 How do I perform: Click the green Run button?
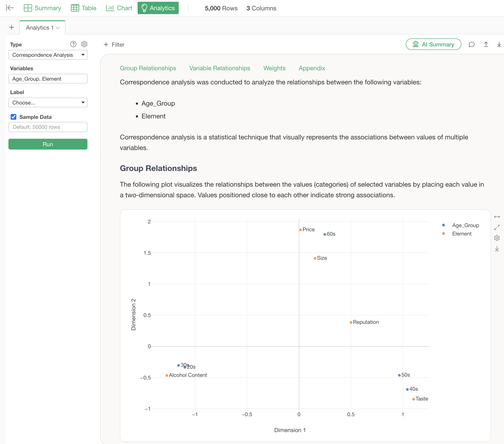[x=48, y=144]
